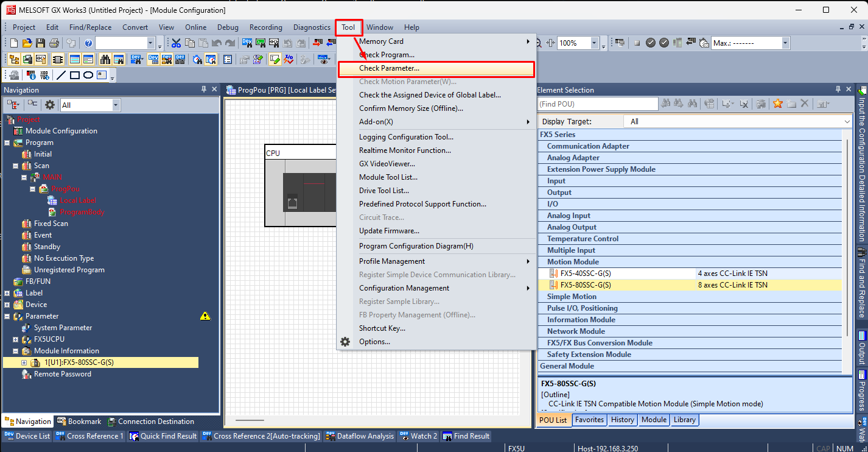
Task: Select System Parameter in tree
Action: click(x=63, y=328)
